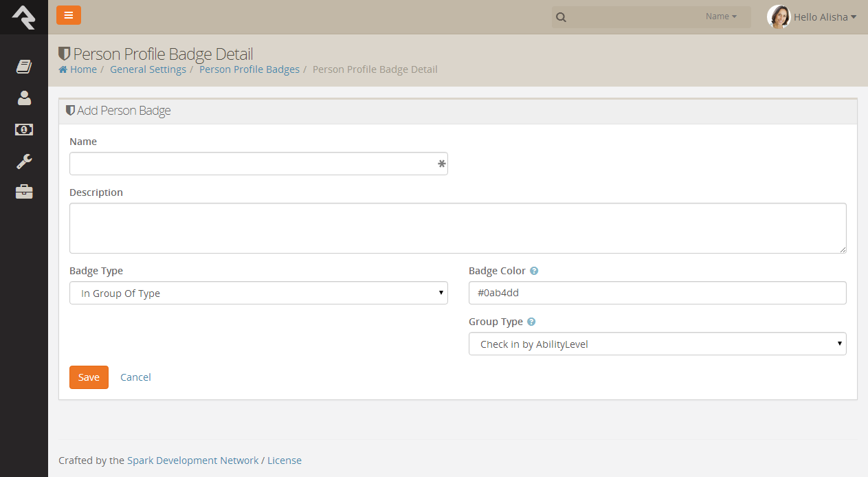Show help for Group Type
Viewport: 868px width, 477px height.
coord(531,322)
